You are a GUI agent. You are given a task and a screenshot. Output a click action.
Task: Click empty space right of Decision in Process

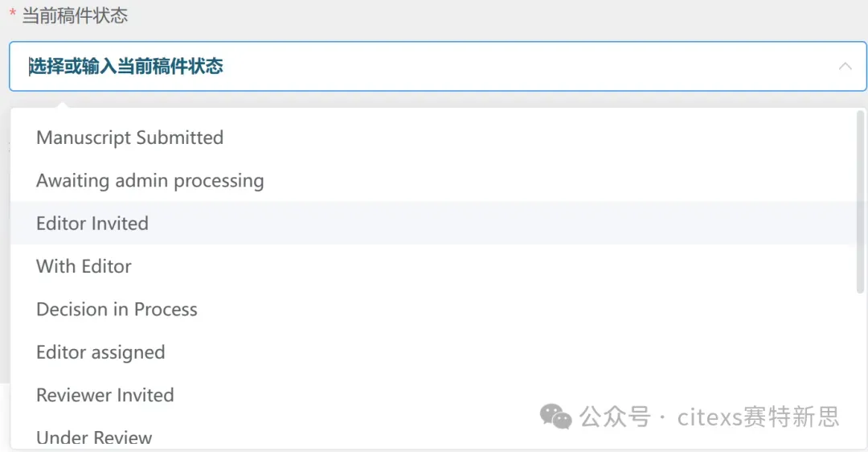pyautogui.click(x=526, y=309)
